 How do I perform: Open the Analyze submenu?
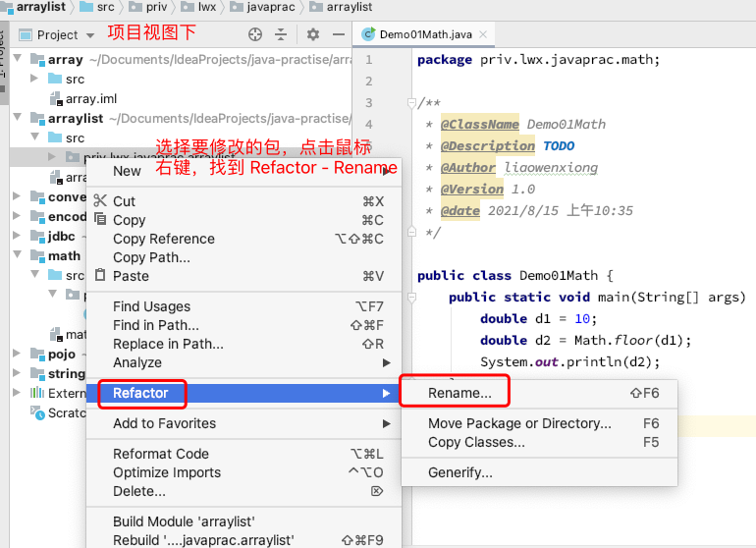pos(243,362)
